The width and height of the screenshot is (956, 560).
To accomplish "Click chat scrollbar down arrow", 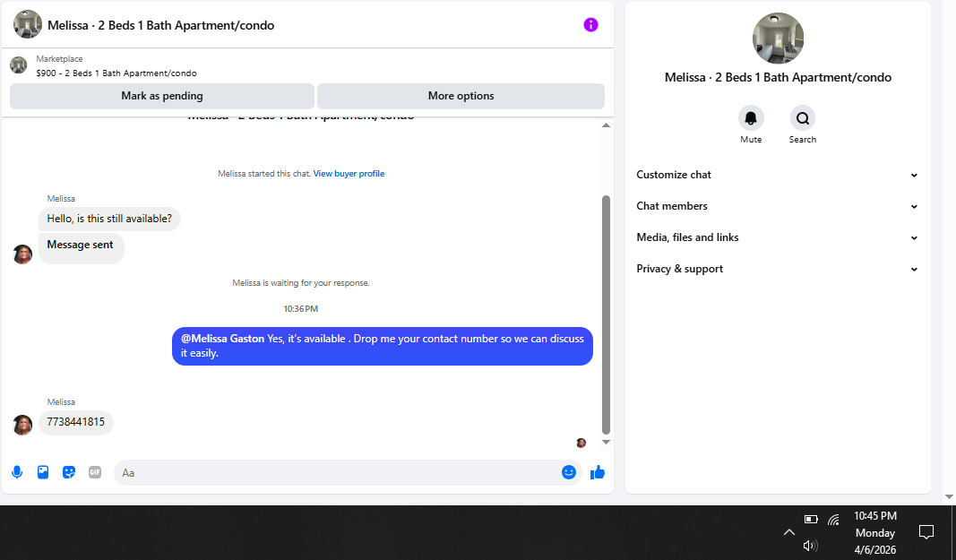I will 606,443.
